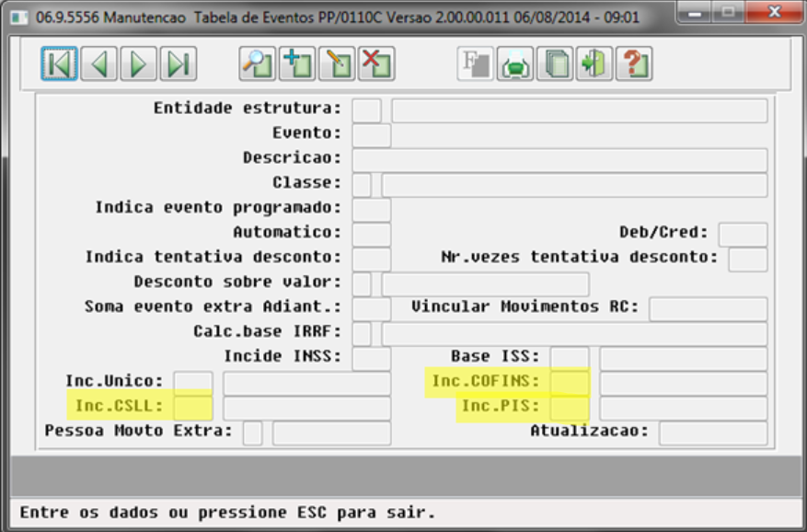Click the Calc.base IRRF code box

click(362, 334)
